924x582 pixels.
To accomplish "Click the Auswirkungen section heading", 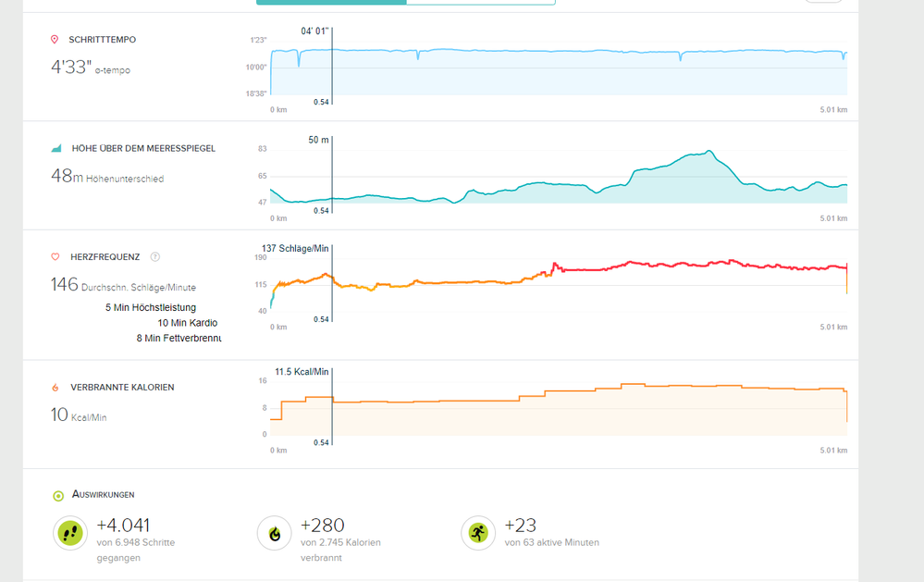I will [x=103, y=494].
